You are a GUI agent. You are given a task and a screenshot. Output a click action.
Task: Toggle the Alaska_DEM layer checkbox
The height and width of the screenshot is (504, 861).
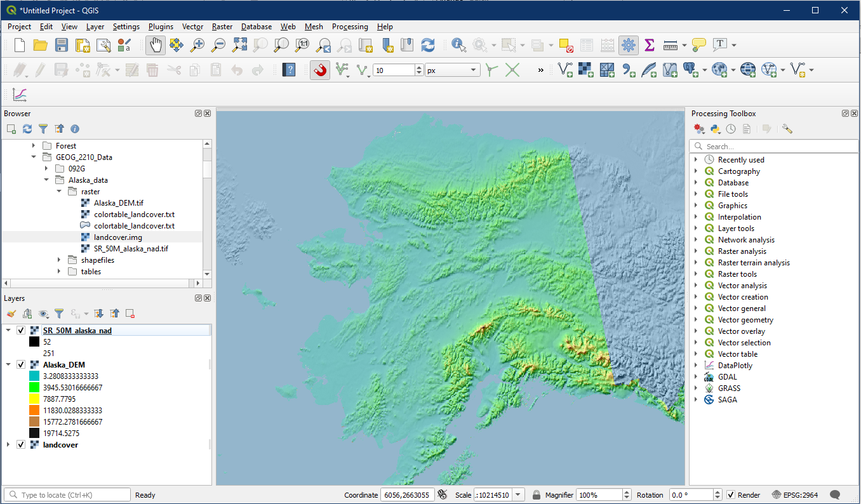pyautogui.click(x=21, y=365)
